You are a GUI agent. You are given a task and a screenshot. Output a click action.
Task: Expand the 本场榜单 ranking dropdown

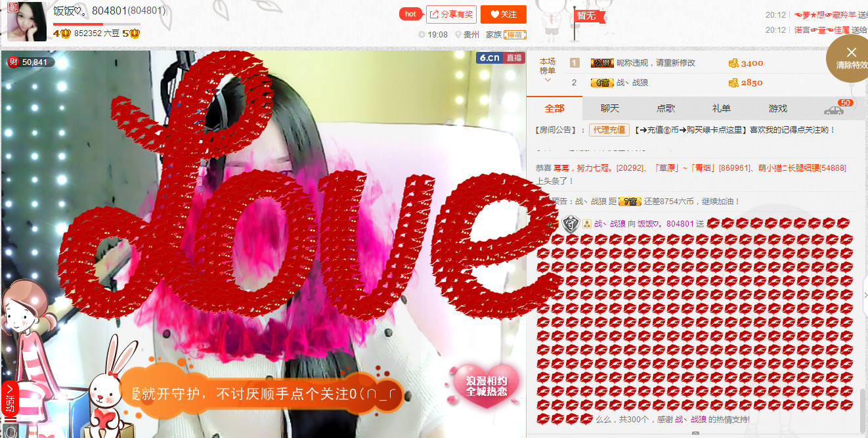(547, 70)
